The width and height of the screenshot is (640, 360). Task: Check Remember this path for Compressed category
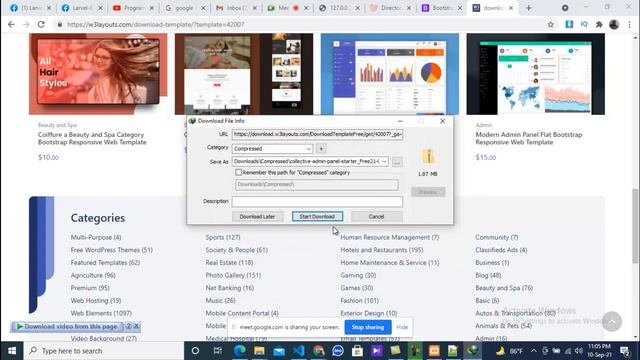coord(238,173)
